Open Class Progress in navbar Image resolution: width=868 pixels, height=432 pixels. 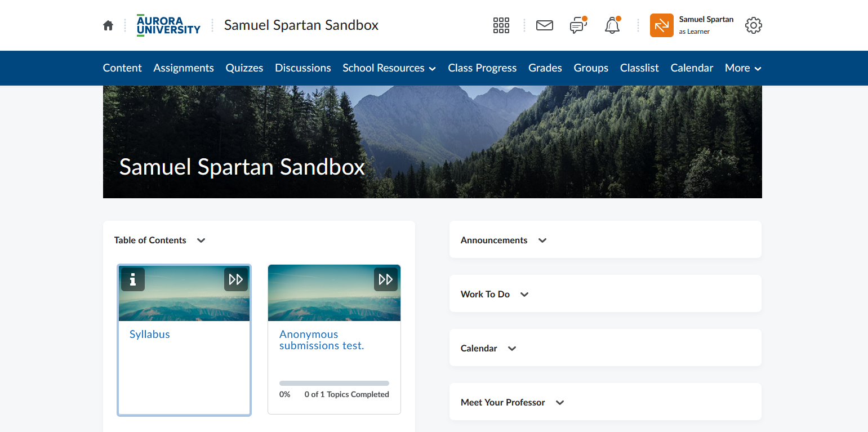click(x=482, y=68)
